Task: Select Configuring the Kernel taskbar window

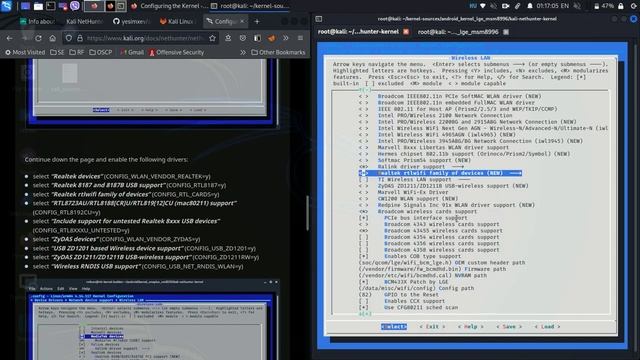Action: pos(170,6)
